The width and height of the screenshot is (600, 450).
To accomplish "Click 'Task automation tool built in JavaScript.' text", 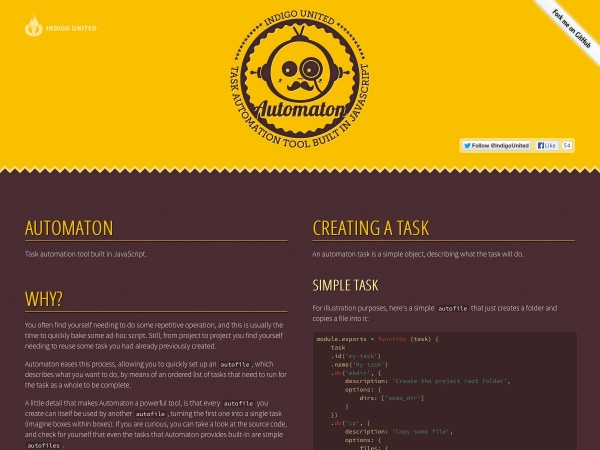I will click(86, 254).
